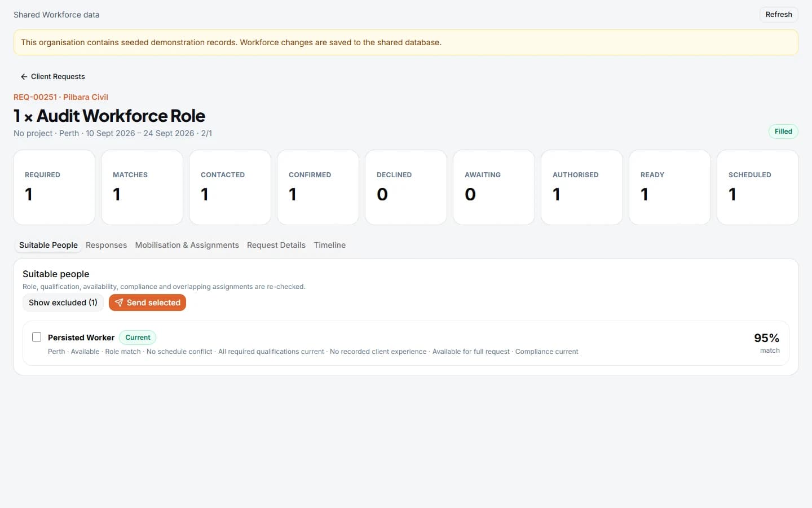The image size is (812, 508).
Task: Tick the Persisted Worker checkbox
Action: point(37,337)
